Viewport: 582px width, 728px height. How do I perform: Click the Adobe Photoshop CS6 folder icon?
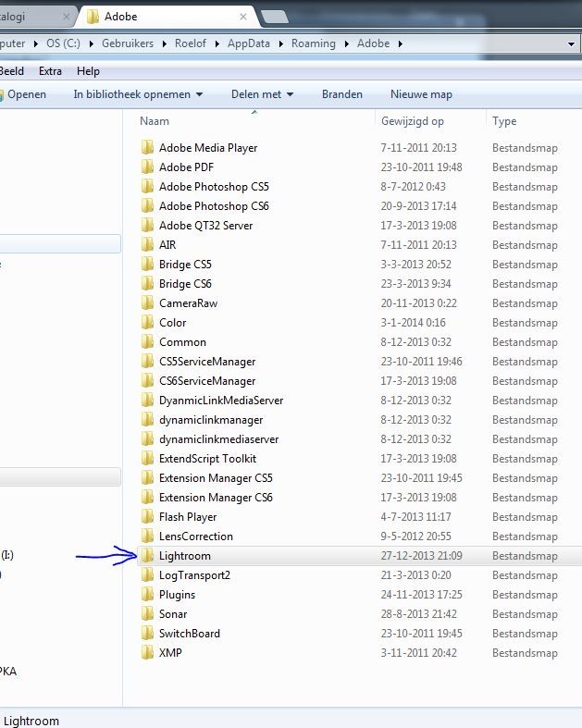tap(147, 206)
